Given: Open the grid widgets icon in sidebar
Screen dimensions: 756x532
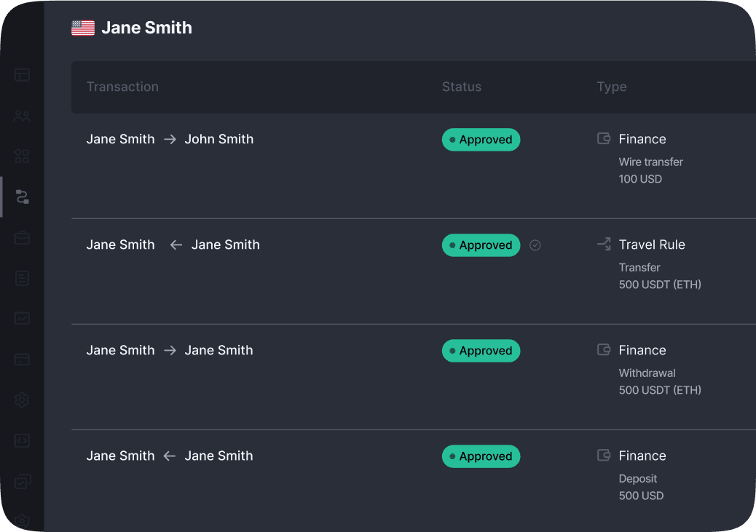Looking at the screenshot, I should click(22, 156).
